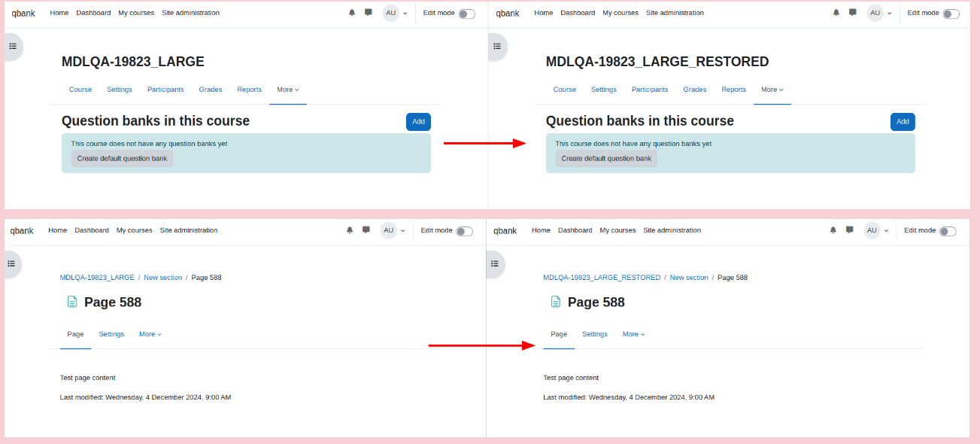Open Home in MDLQA-19823_LARGE course panel

(59, 13)
